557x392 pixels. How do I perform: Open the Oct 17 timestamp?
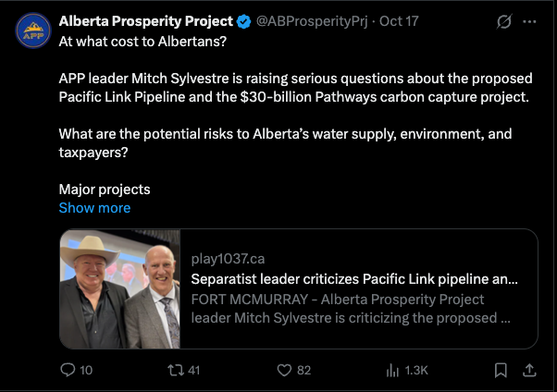coord(399,21)
